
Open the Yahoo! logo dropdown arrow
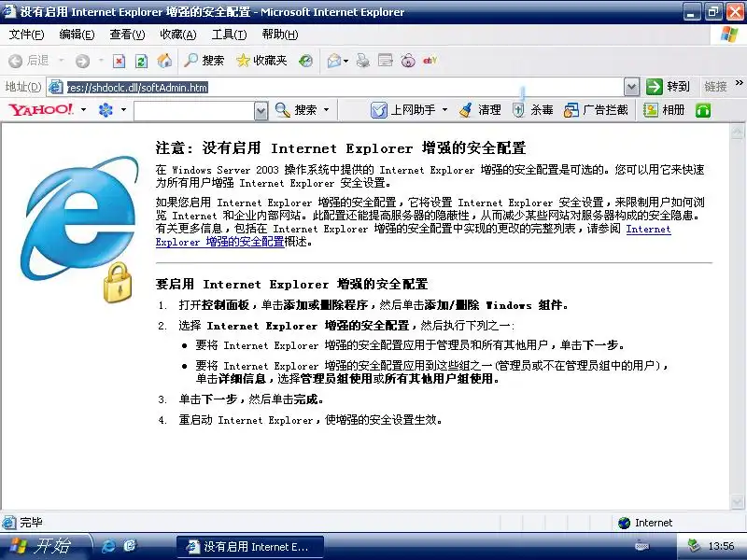(x=83, y=110)
